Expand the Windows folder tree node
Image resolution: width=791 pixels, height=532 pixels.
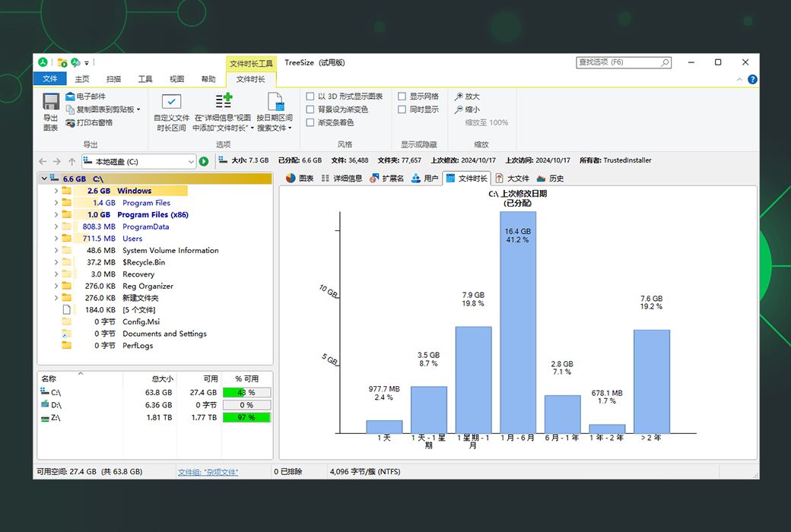[x=56, y=192]
